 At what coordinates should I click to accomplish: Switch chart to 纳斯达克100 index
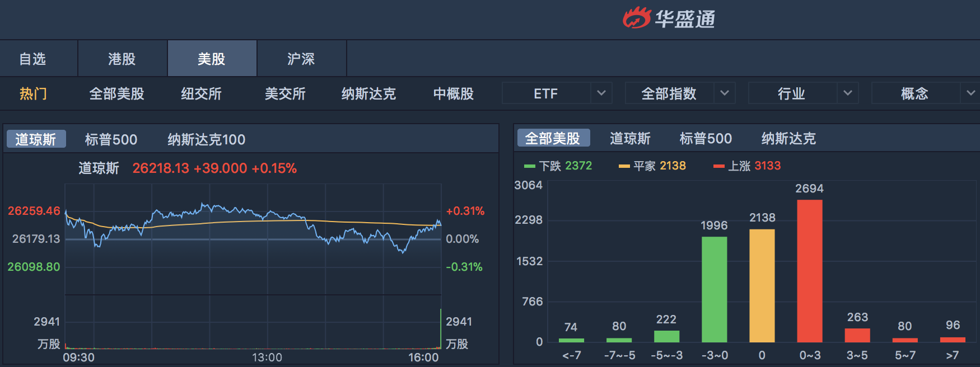tap(207, 139)
